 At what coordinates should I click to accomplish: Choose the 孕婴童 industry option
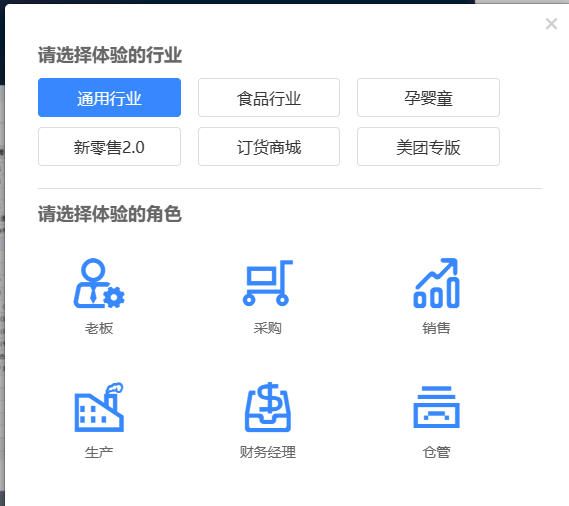(428, 98)
